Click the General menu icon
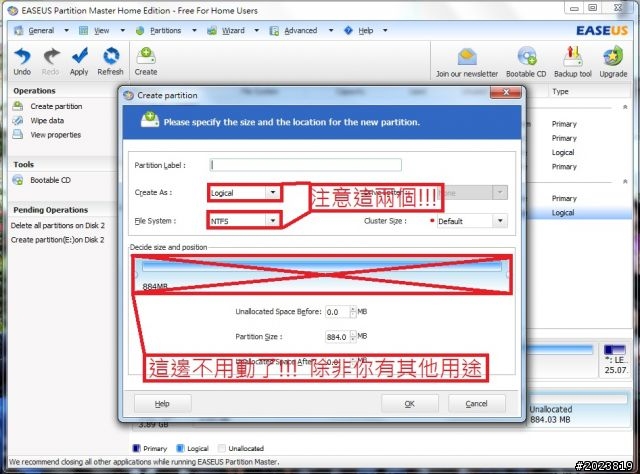 (x=19, y=31)
